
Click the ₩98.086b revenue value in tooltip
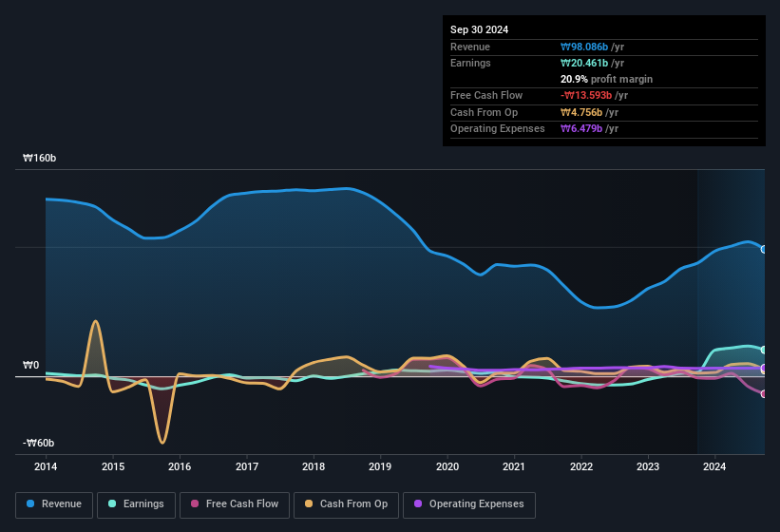584,47
